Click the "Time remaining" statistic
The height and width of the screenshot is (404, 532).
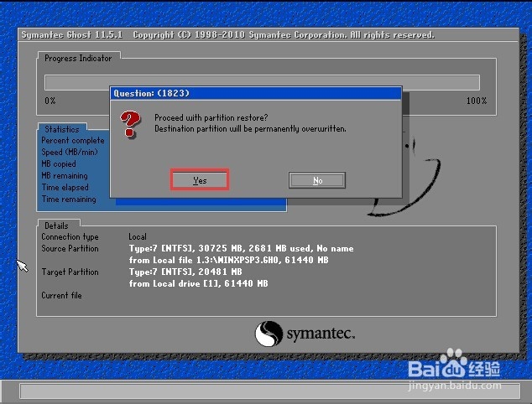point(69,199)
